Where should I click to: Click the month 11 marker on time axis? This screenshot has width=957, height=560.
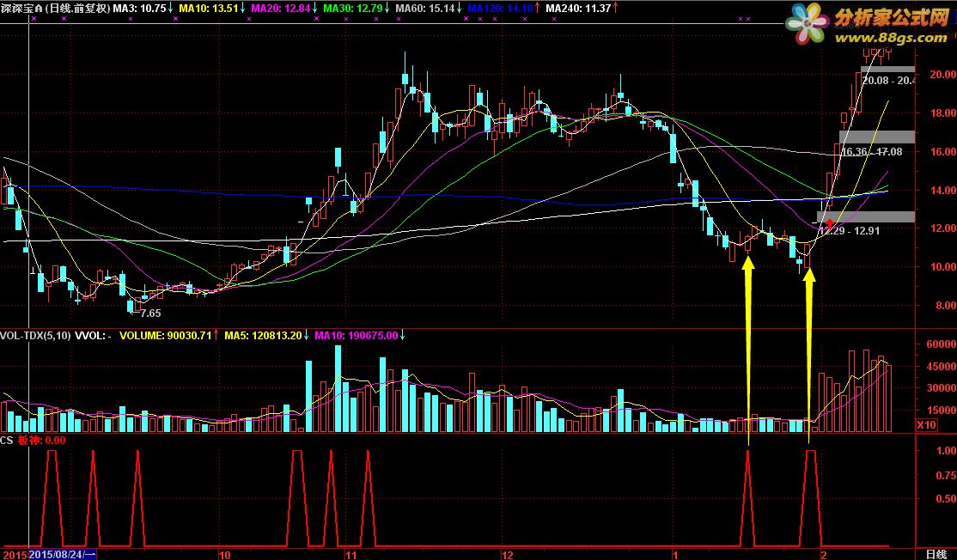(x=351, y=555)
